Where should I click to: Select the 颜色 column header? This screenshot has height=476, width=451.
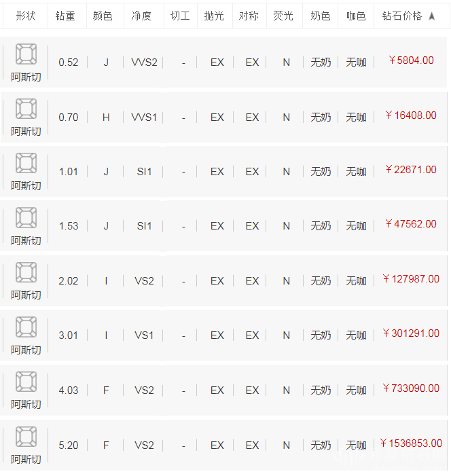click(103, 16)
